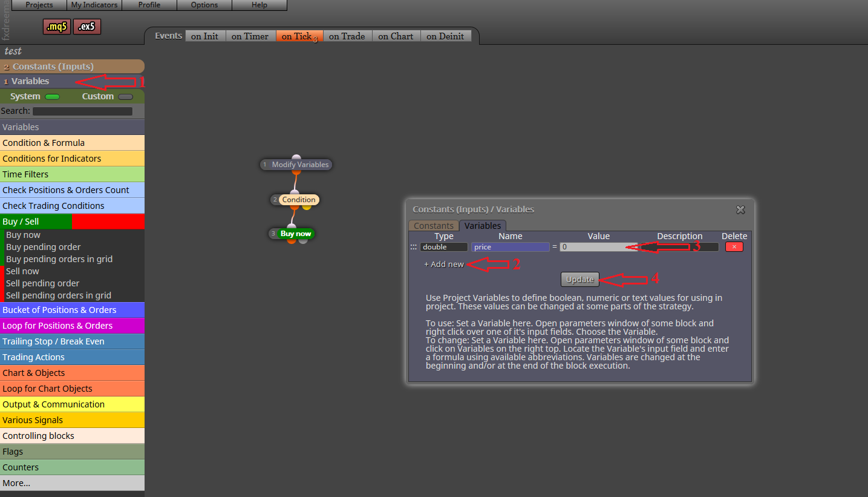Click the Update button

tap(580, 279)
